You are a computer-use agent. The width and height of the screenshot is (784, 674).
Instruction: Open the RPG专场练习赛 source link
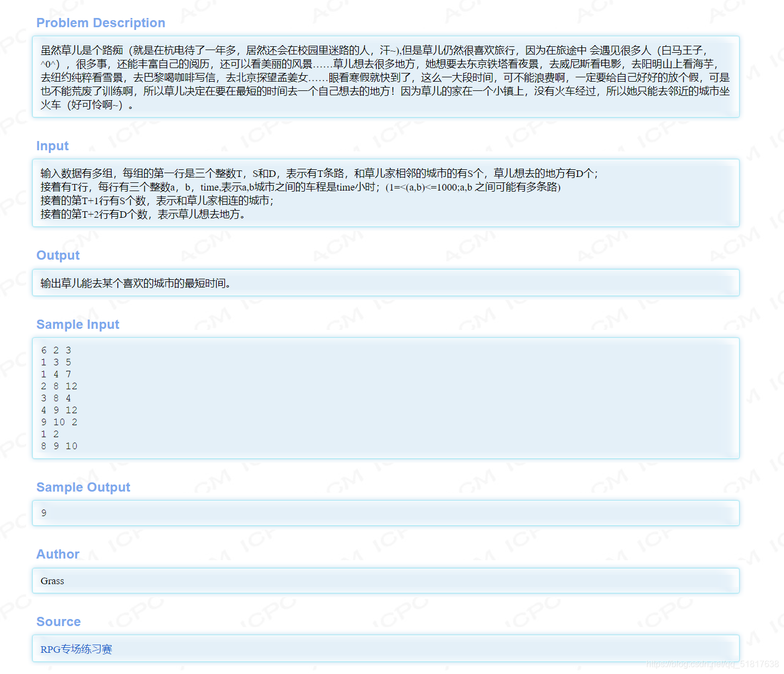tap(76, 649)
